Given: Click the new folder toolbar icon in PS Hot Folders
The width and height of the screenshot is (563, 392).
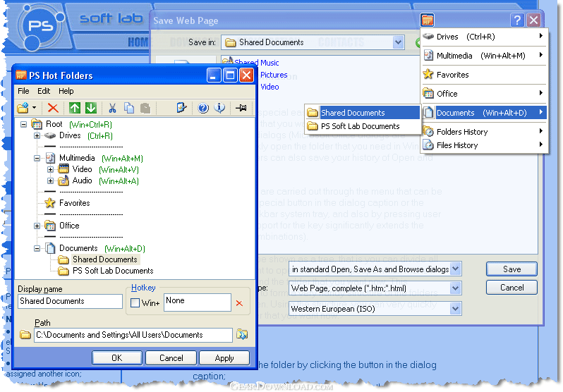Looking at the screenshot, I should (x=23, y=108).
